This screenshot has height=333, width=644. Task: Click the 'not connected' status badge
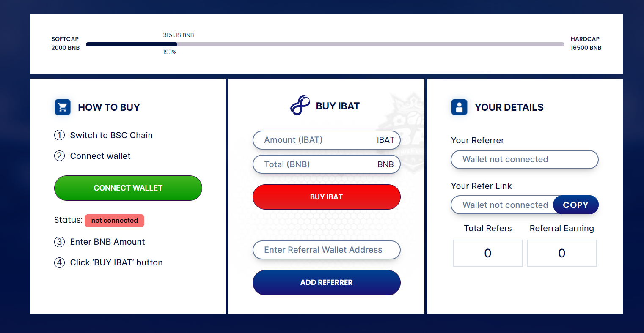115,221
